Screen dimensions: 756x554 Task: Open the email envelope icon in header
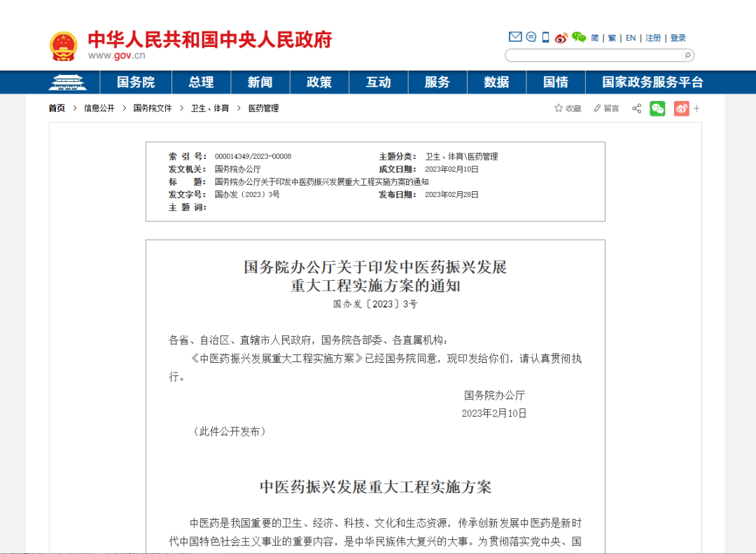tap(515, 36)
